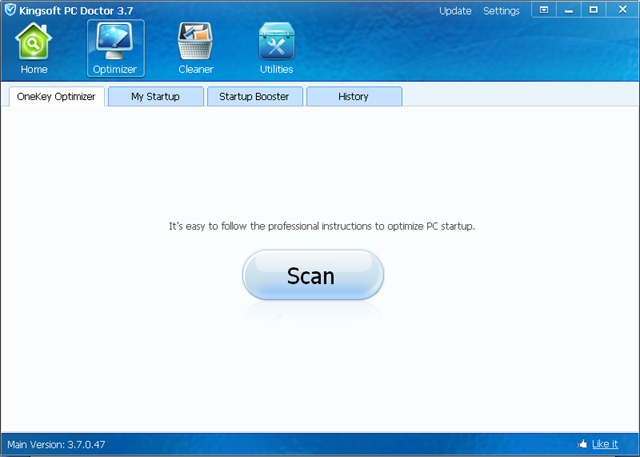
Task: Click the Main Version: 3.7.0.47 text
Action: (56, 444)
